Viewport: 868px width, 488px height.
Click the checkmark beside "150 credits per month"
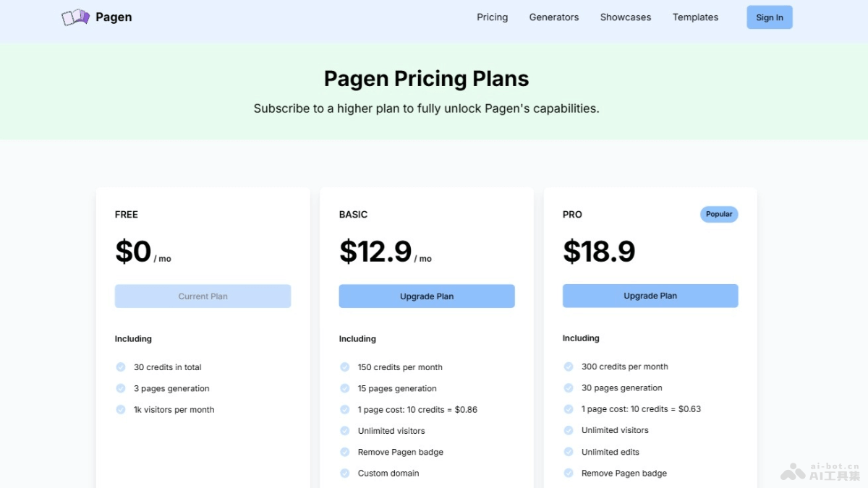344,367
